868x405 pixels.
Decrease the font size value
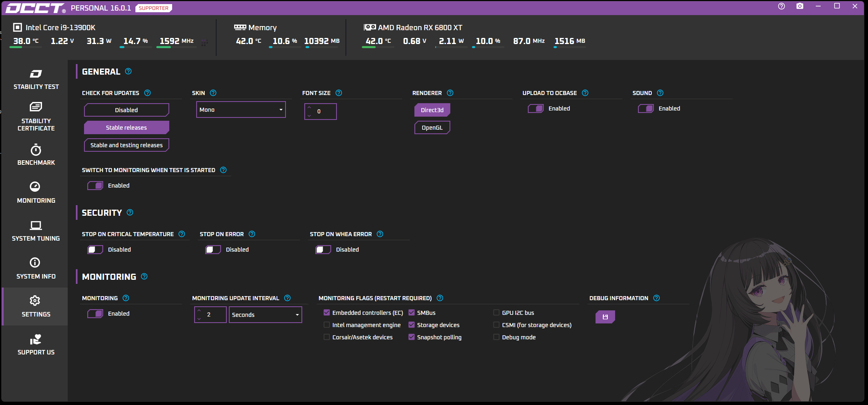(309, 115)
